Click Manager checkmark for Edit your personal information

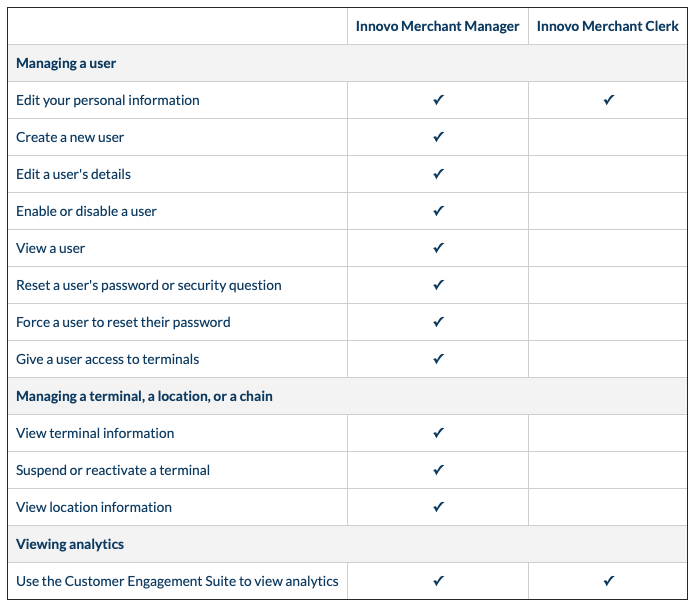coord(438,100)
